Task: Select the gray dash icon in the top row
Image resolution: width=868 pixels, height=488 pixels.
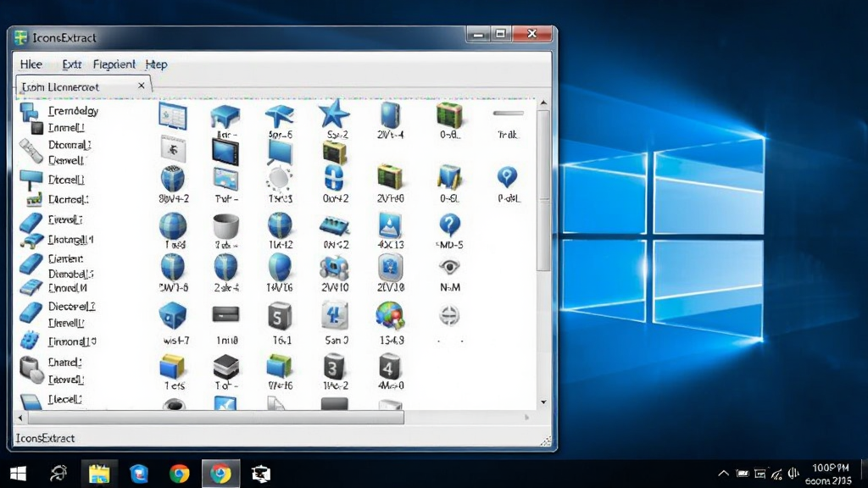Action: [509, 114]
